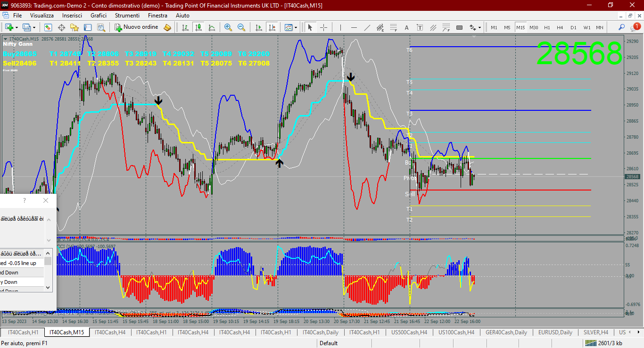Image resolution: width=644 pixels, height=348 pixels.
Task: Open the Strategy Tester icon
Action: [x=101, y=27]
